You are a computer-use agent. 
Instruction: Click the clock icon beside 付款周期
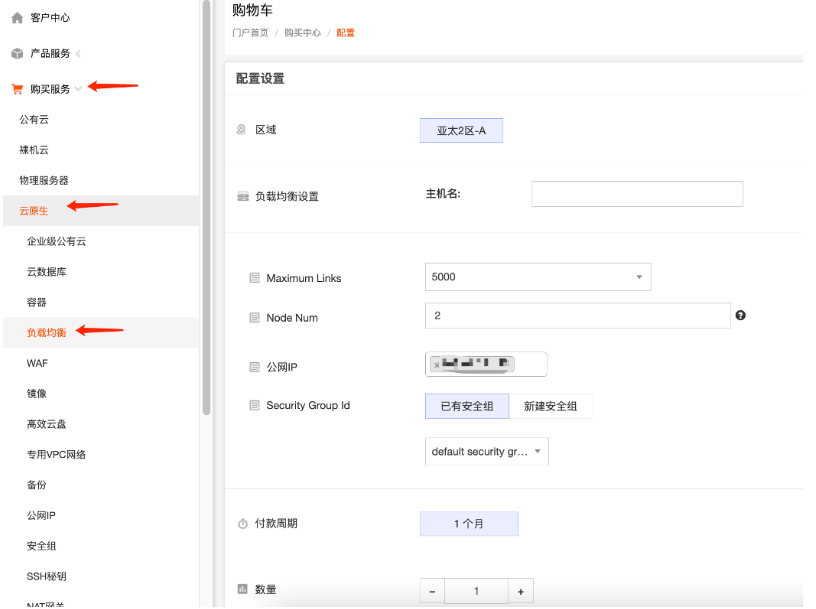coord(241,523)
